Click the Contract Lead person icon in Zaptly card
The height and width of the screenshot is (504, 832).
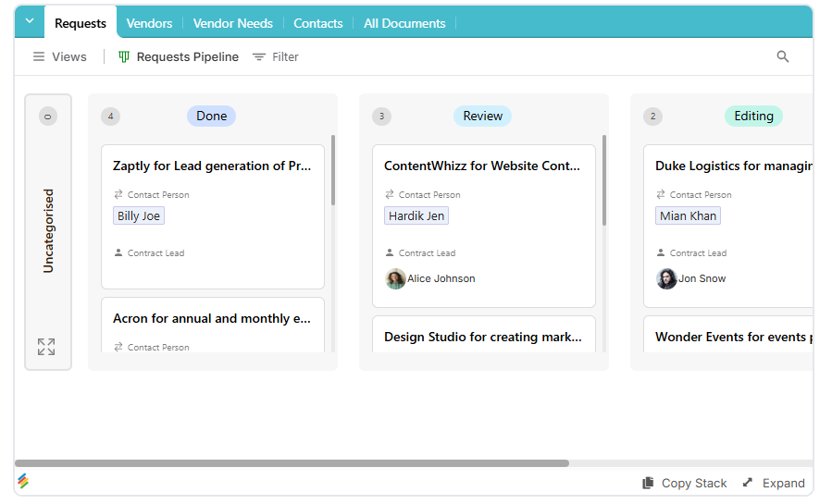point(118,252)
